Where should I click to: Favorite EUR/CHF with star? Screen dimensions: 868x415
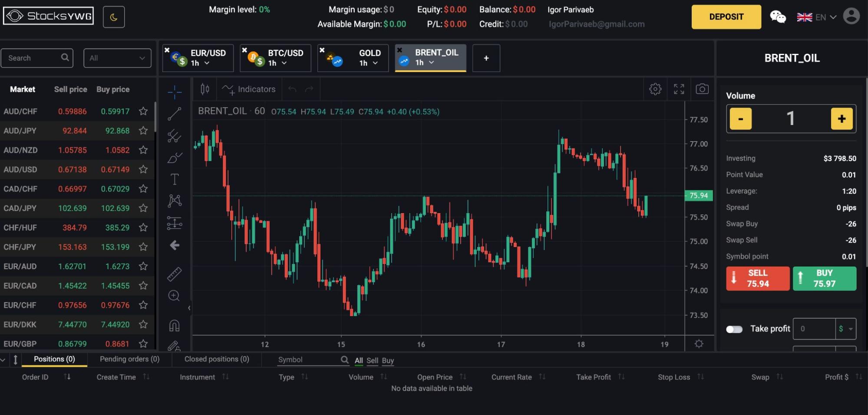click(x=143, y=305)
